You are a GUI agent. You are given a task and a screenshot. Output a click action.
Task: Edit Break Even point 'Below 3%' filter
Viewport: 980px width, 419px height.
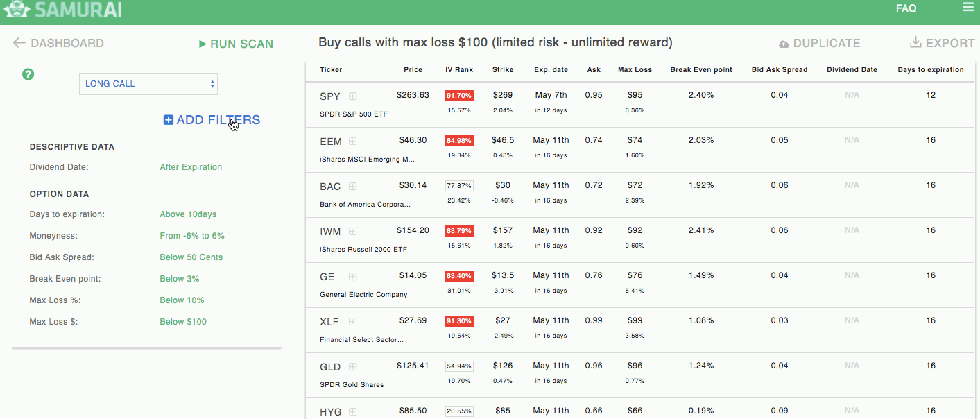[x=180, y=279]
